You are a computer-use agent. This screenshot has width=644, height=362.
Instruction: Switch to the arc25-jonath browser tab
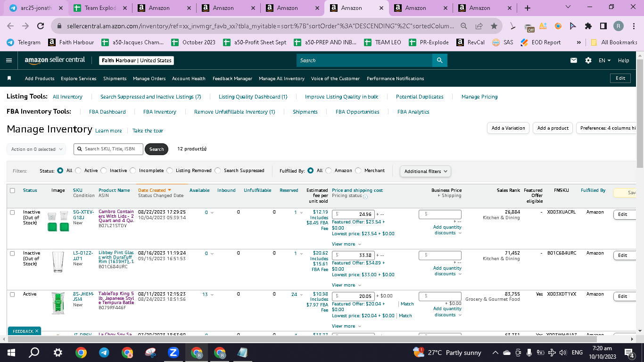pyautogui.click(x=35, y=8)
